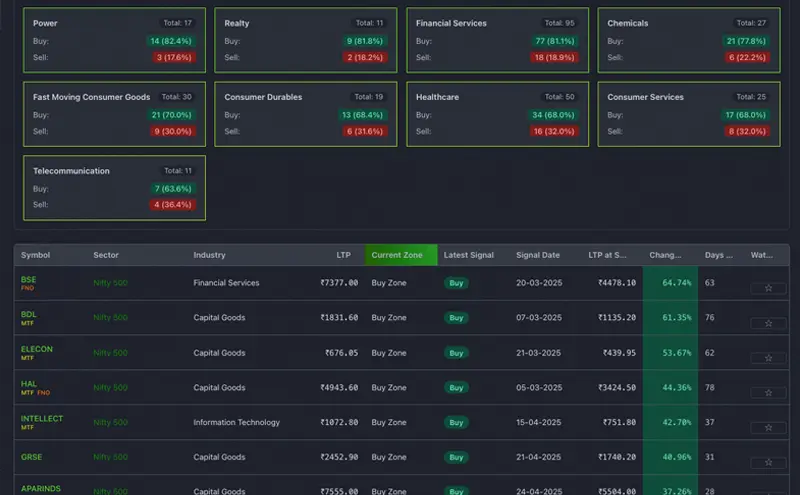
Task: Click the Buy badge in HAL row
Action: coord(456,388)
